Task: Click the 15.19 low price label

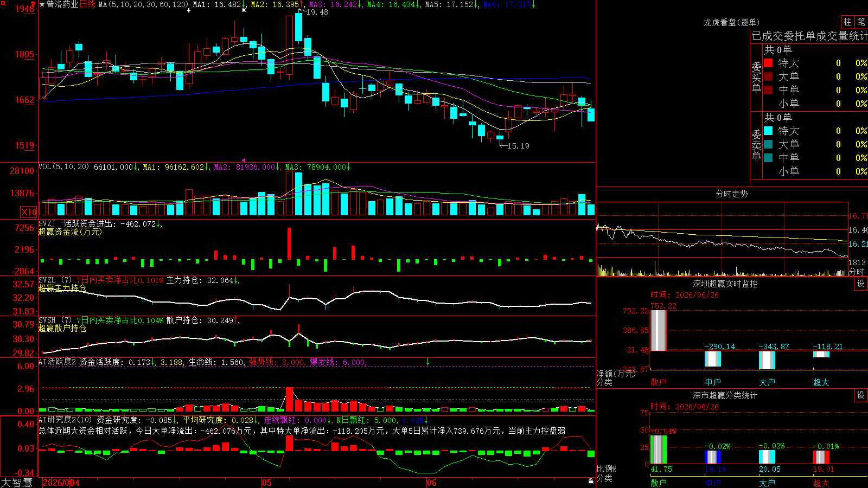Action: (518, 146)
